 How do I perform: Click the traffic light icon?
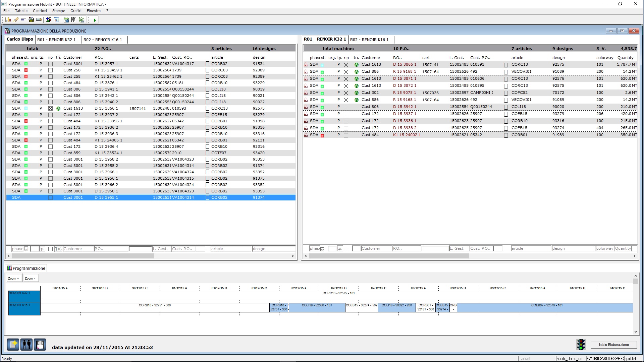(581, 344)
